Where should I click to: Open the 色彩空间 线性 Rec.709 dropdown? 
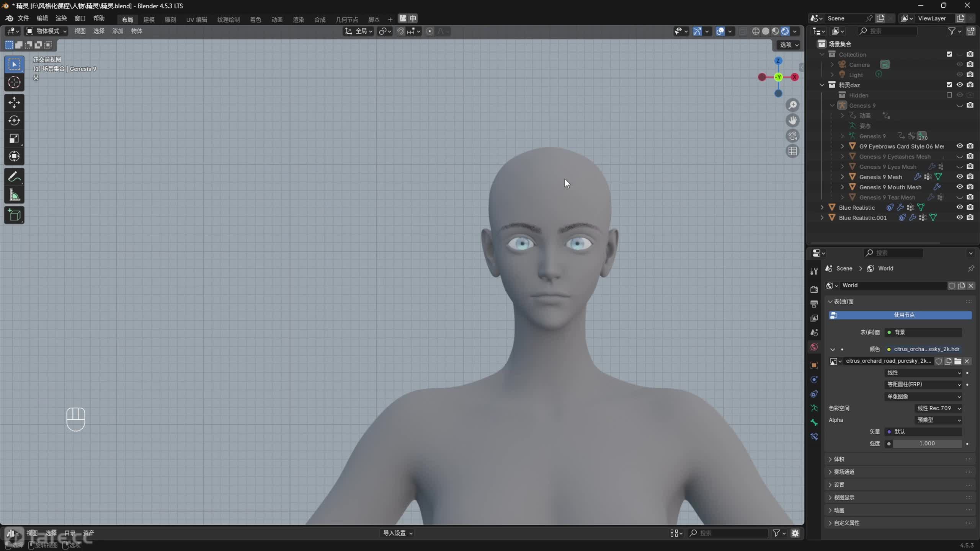938,408
